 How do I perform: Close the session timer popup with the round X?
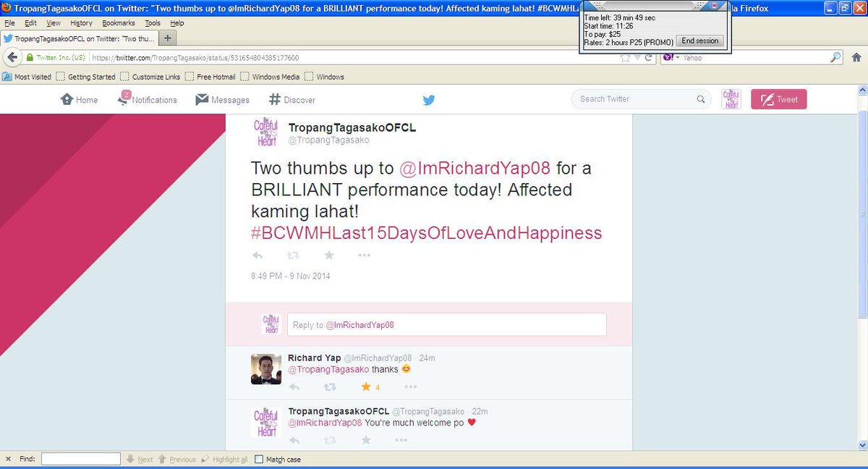(714, 5)
